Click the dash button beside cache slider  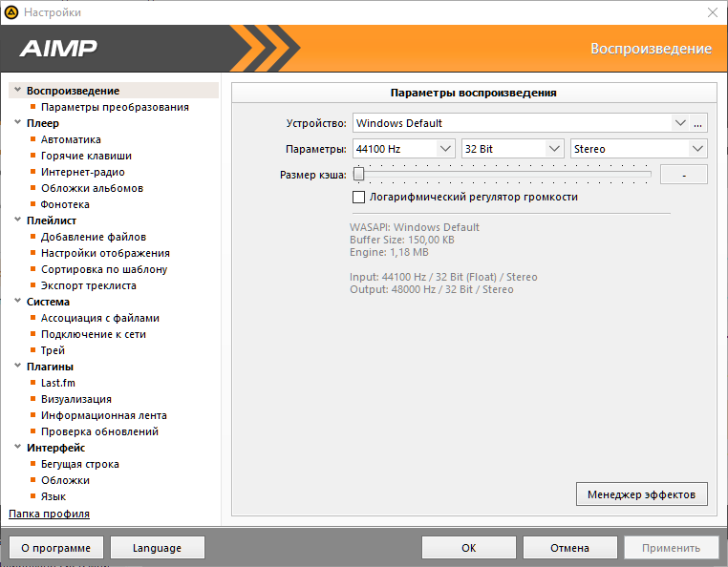click(684, 175)
